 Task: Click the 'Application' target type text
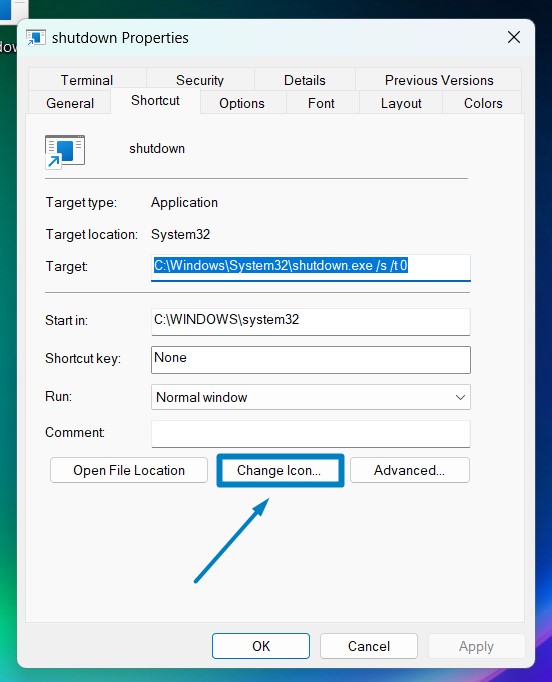[x=184, y=203]
